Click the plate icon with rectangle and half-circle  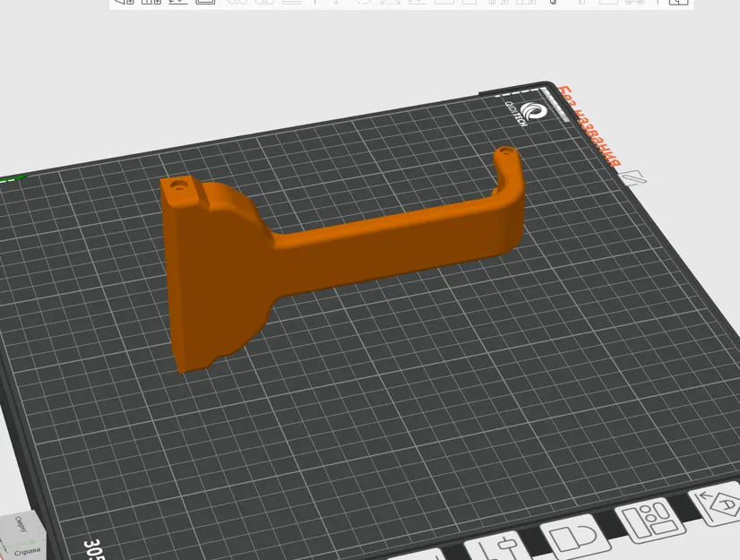pos(574,538)
